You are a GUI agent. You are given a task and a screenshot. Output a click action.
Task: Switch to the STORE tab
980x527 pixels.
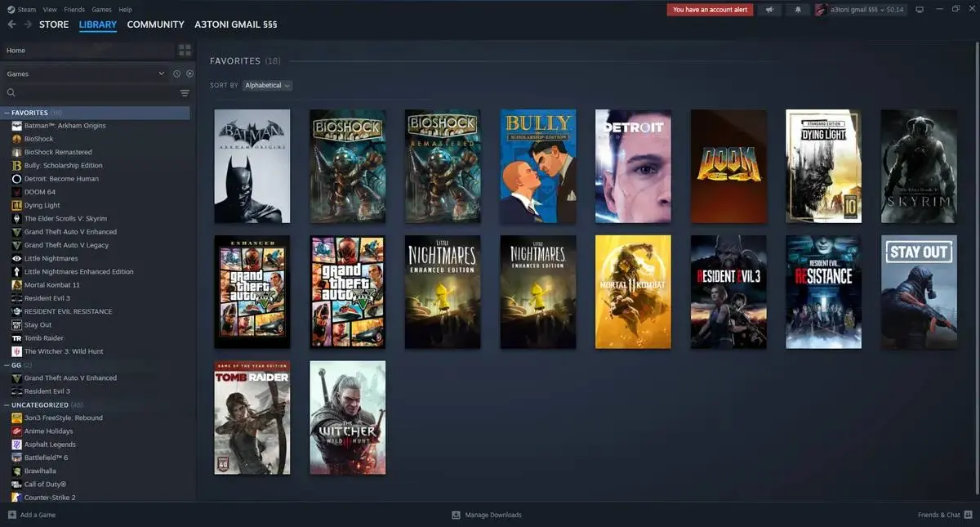click(54, 25)
